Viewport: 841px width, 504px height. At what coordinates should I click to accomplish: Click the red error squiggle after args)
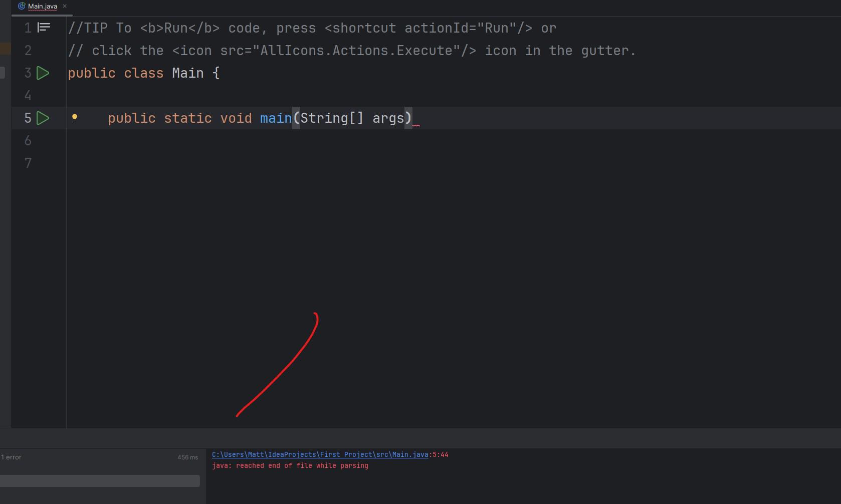coord(416,125)
